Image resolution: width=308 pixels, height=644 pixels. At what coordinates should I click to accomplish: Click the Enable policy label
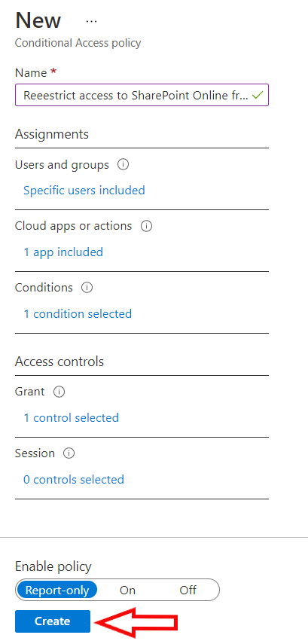click(53, 566)
